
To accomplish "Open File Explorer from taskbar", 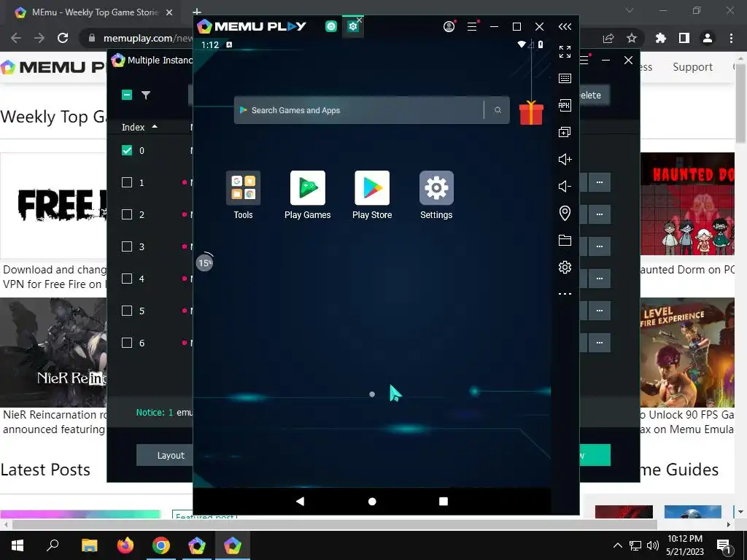I will coord(90,545).
